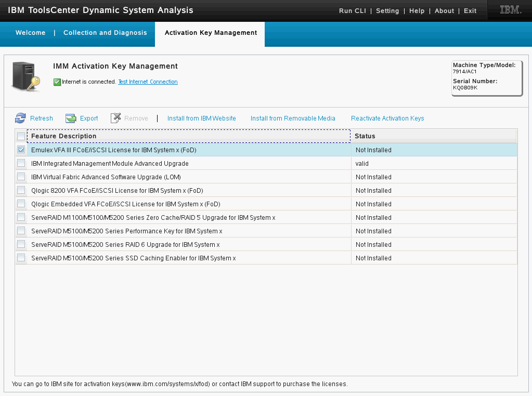Click Reactivate Activation Keys
Viewport: 532px width, 396px height.
tap(387, 118)
